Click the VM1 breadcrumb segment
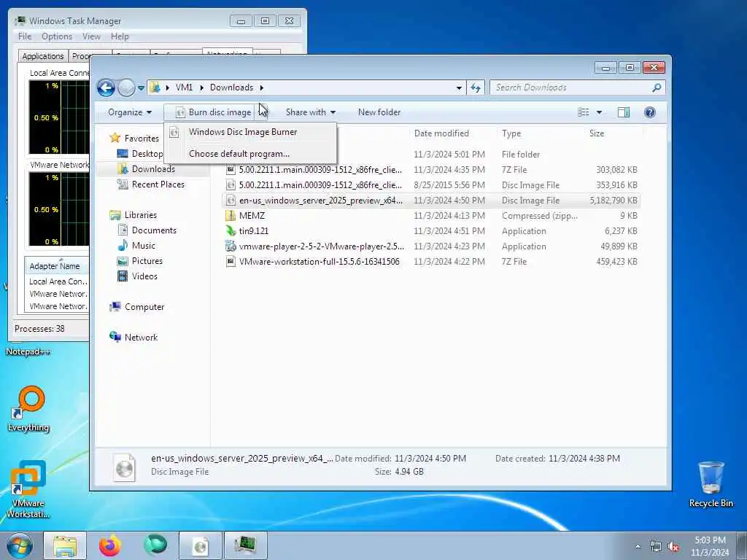Screen dimensions: 747x560 click(x=185, y=87)
